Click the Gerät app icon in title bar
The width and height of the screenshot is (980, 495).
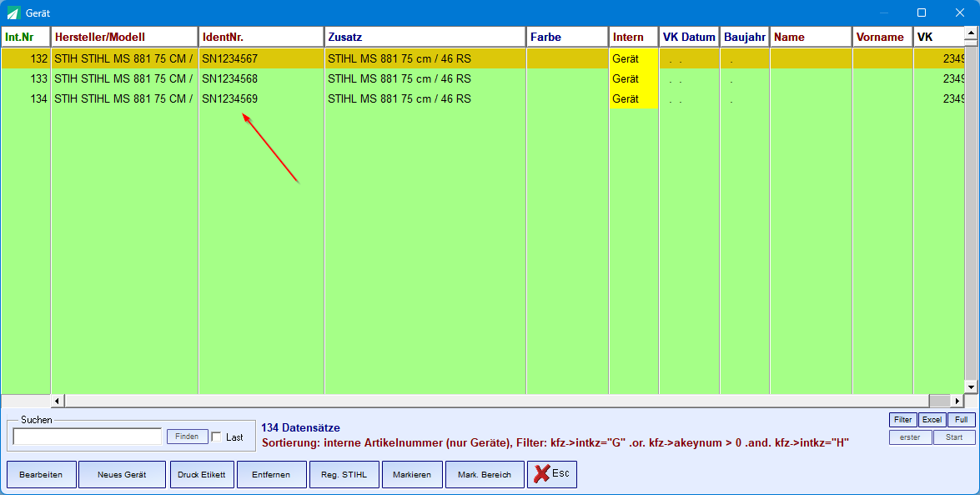click(x=13, y=13)
